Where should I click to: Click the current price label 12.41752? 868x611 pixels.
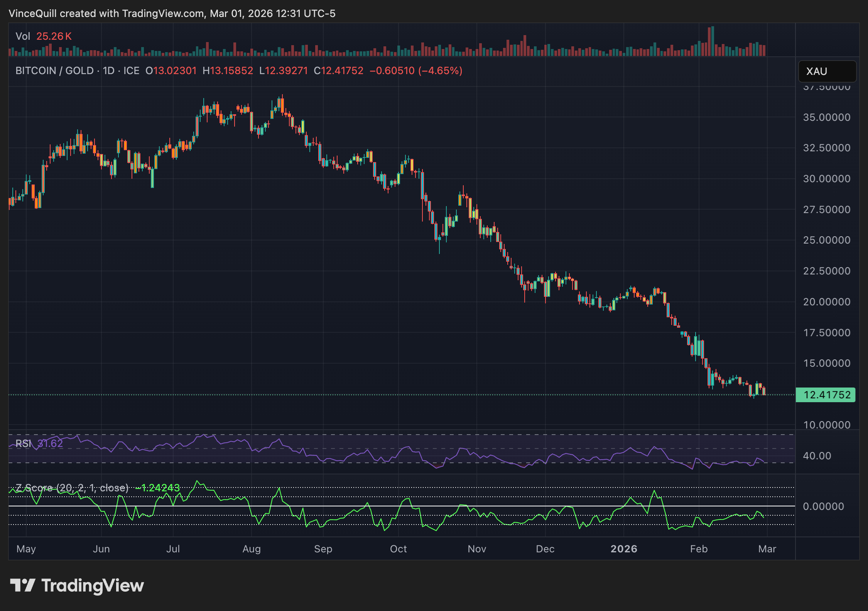(x=826, y=394)
